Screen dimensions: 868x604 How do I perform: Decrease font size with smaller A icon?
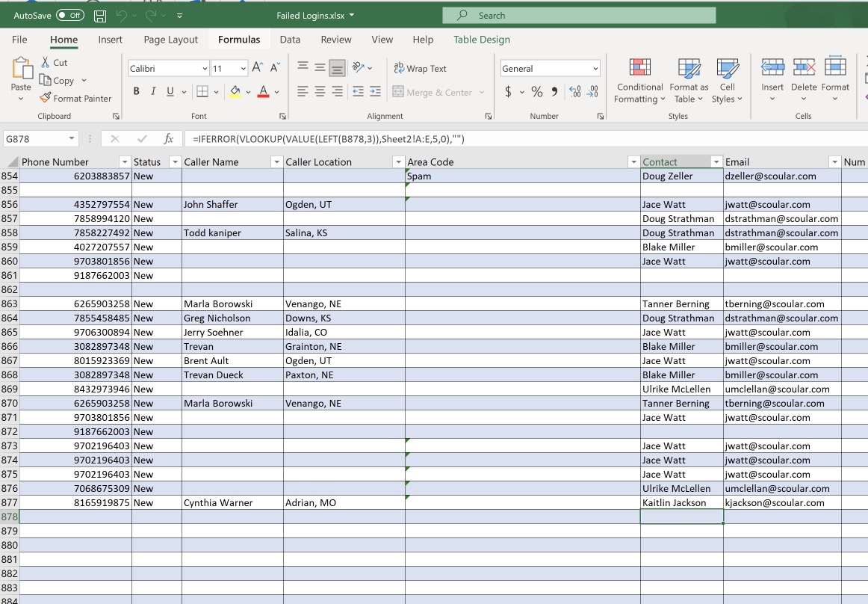(x=275, y=67)
